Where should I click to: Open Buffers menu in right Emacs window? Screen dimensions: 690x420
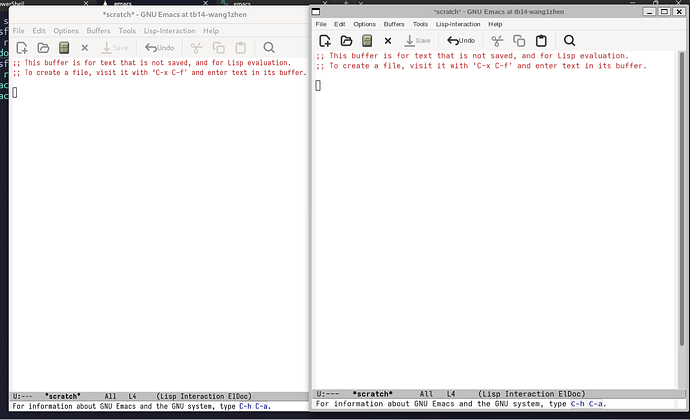pos(394,24)
